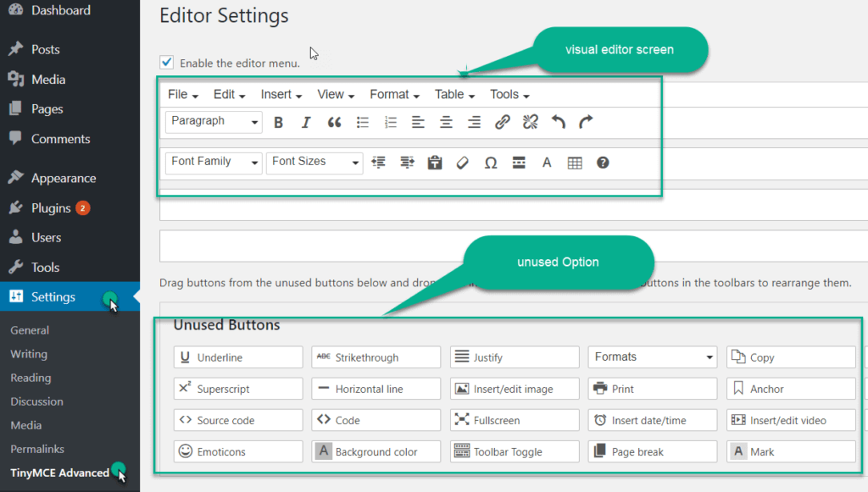The height and width of the screenshot is (492, 868).
Task: Insert/edit a link
Action: pos(502,122)
